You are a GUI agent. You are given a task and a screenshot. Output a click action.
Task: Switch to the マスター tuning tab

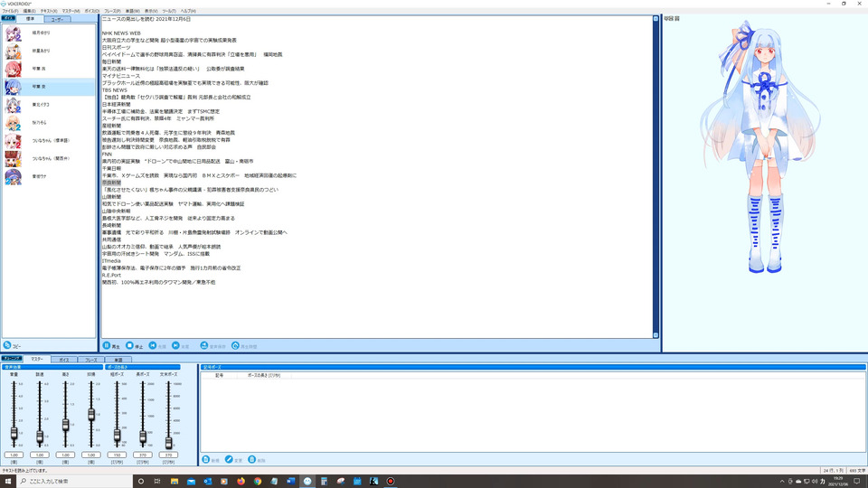pyautogui.click(x=37, y=359)
